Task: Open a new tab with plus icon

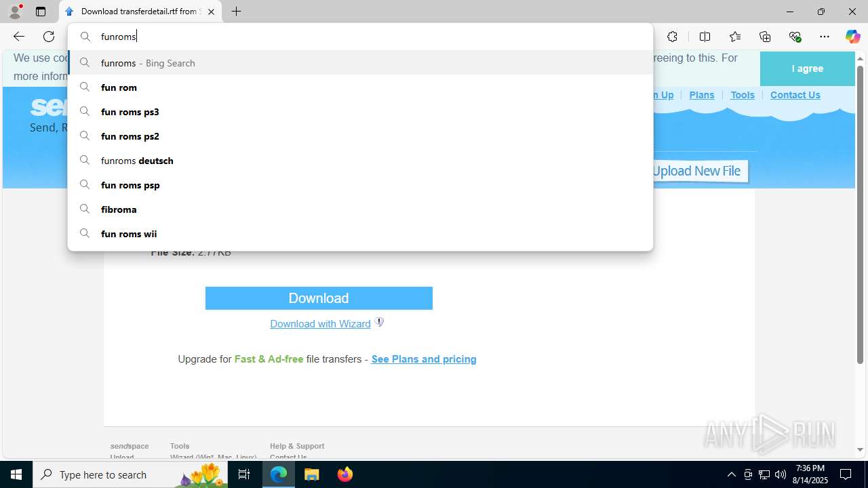Action: coord(236,12)
